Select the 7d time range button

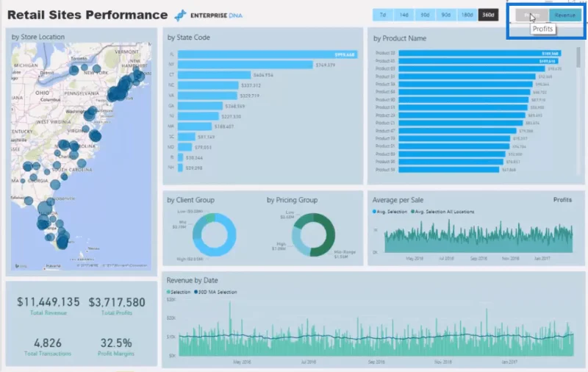click(382, 15)
